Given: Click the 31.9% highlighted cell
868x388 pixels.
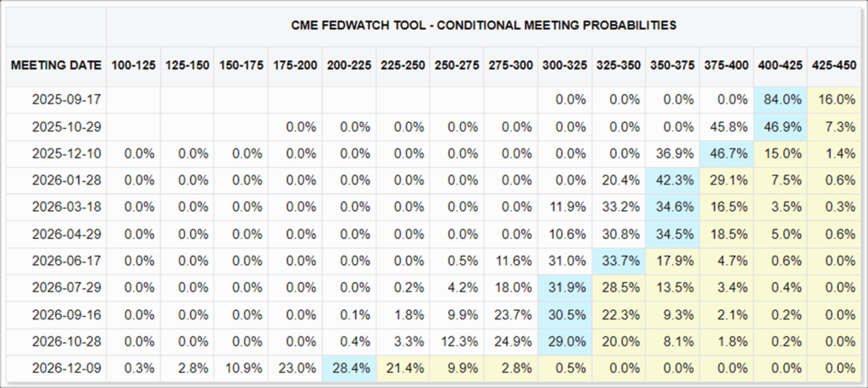Looking at the screenshot, I should click(x=565, y=288).
